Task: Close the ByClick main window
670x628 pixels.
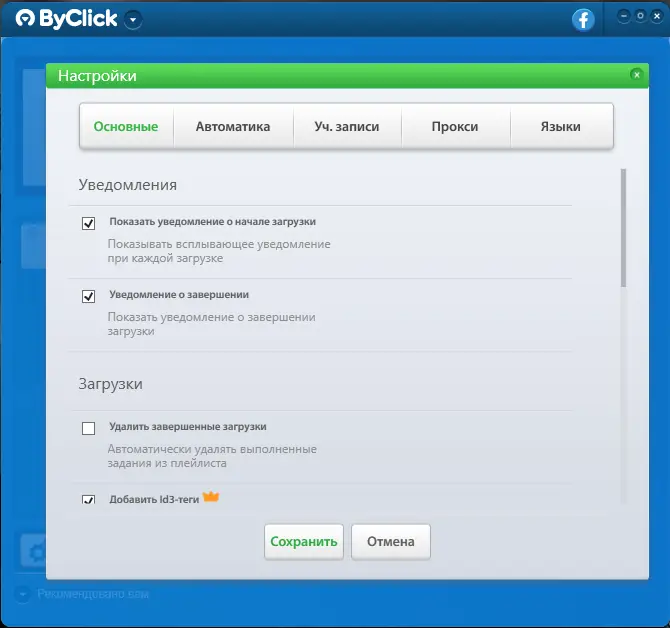Action: [657, 16]
